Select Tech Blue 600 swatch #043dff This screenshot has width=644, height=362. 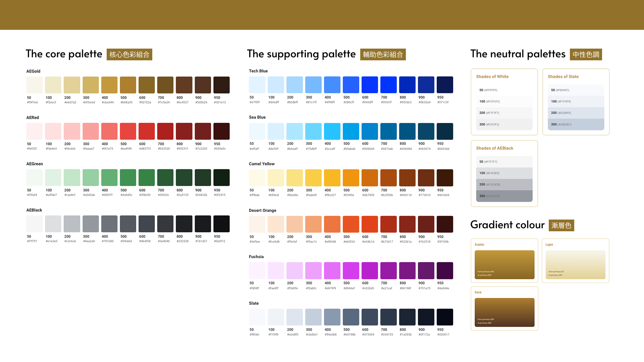coord(370,84)
